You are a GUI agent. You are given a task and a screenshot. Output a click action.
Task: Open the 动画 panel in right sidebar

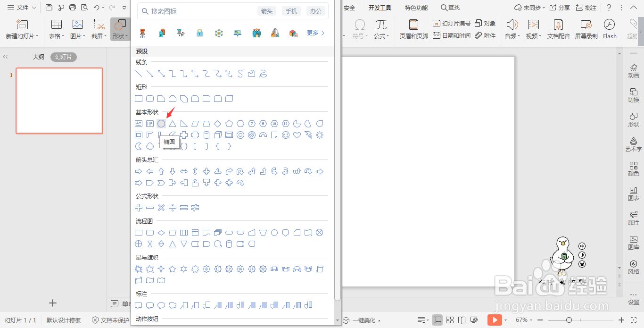[634, 71]
